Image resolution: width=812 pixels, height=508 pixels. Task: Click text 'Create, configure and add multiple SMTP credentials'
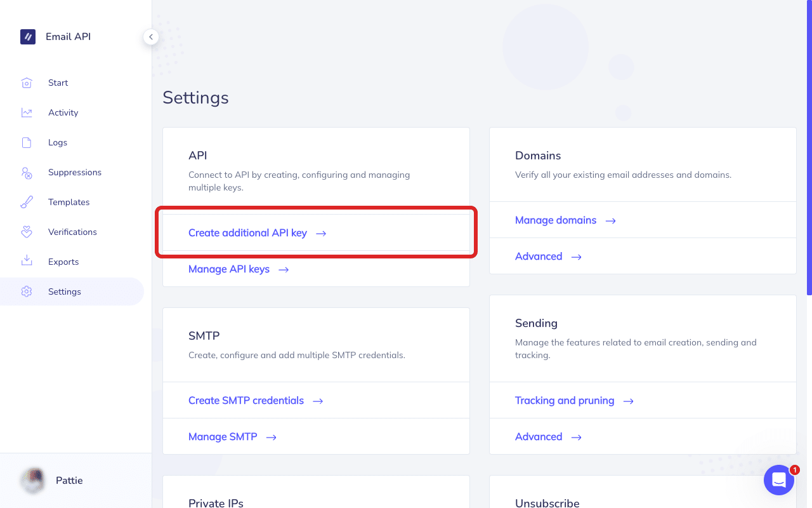296,355
